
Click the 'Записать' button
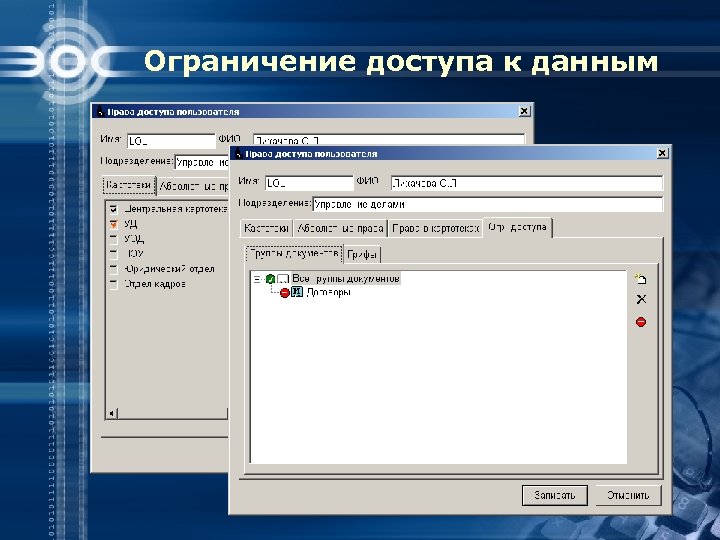[x=555, y=495]
